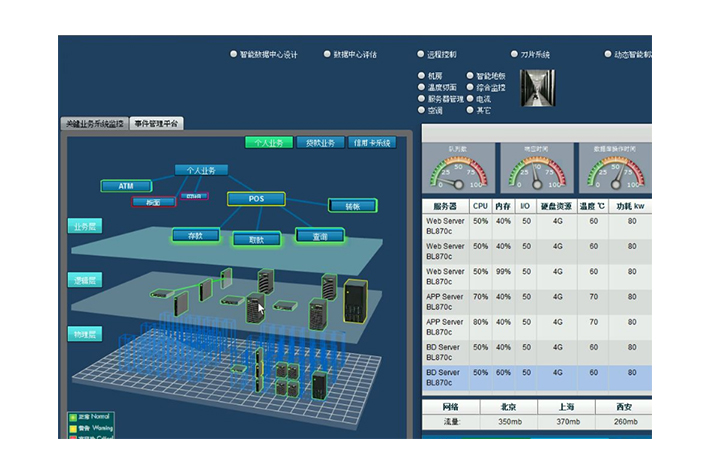Select the 个人业务 root node in diagram
Image resolution: width=709 pixels, height=473 pixels.
(x=201, y=170)
